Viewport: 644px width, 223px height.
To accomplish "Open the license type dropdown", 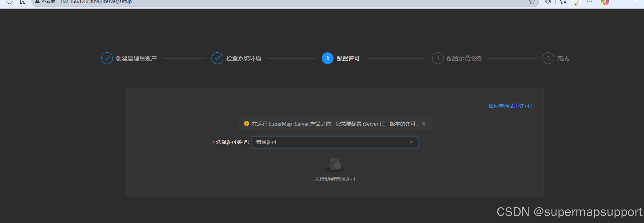I will click(335, 142).
